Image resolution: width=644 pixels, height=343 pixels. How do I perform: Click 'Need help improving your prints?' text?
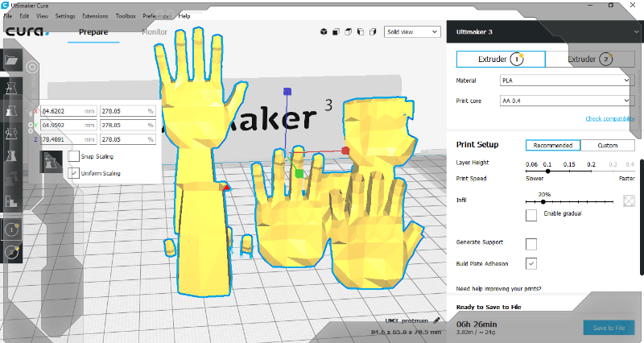[x=498, y=289]
